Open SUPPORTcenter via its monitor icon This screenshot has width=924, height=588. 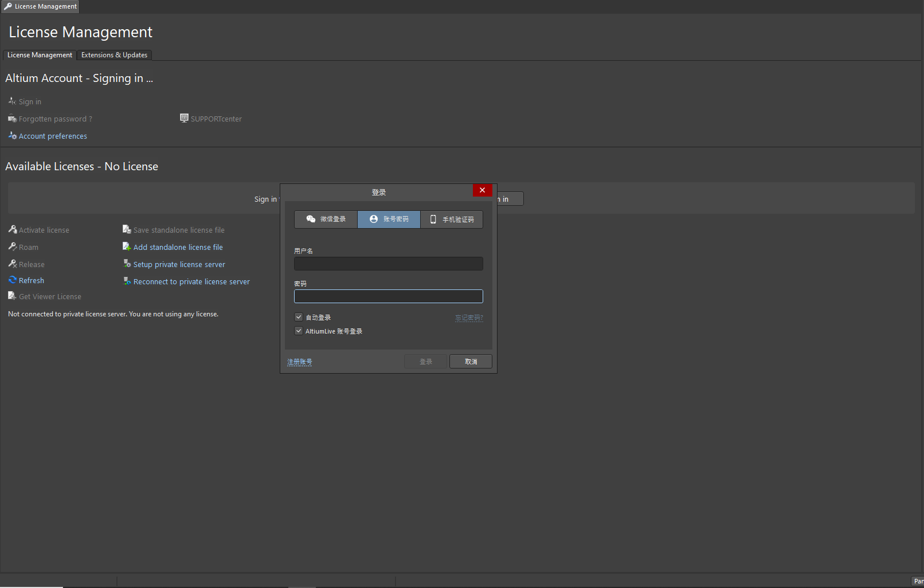click(x=184, y=118)
